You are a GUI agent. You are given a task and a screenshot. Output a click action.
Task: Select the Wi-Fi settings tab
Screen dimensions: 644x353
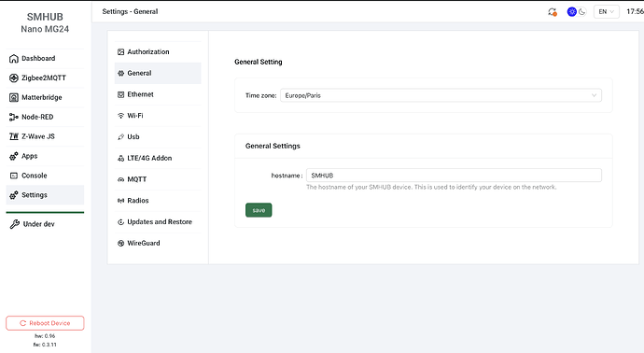[158, 116]
